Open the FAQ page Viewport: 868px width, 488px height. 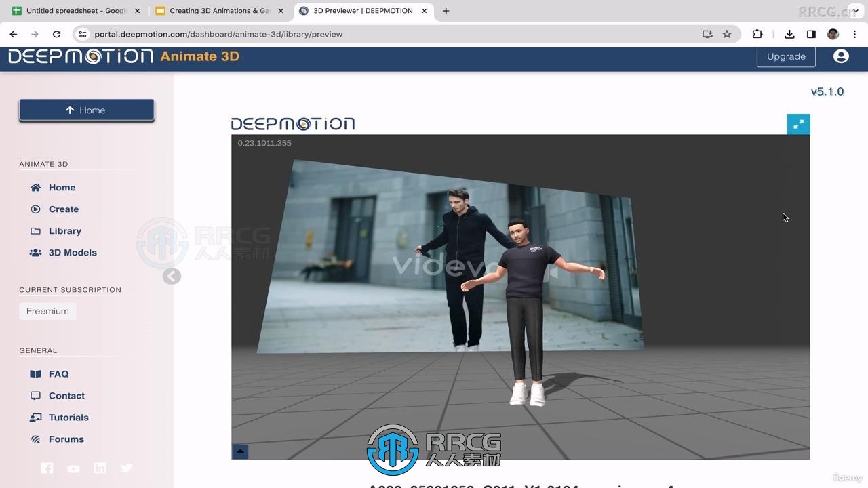pyautogui.click(x=50, y=374)
